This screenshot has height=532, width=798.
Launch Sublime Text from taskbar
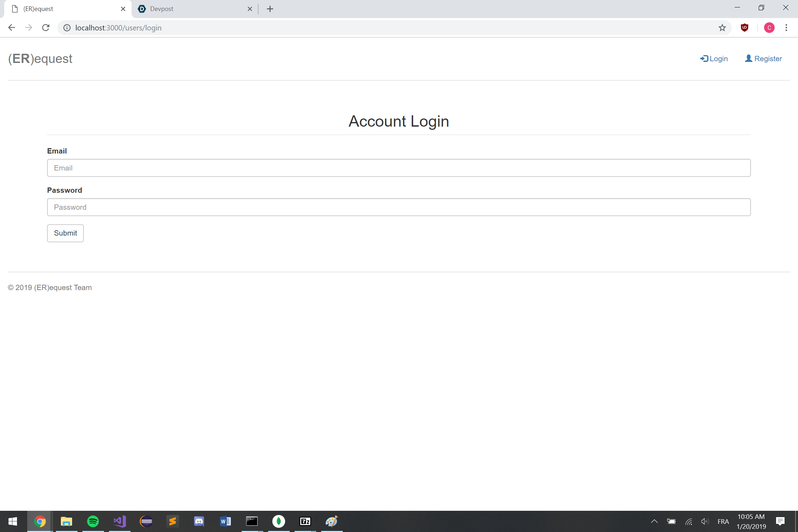[173, 521]
